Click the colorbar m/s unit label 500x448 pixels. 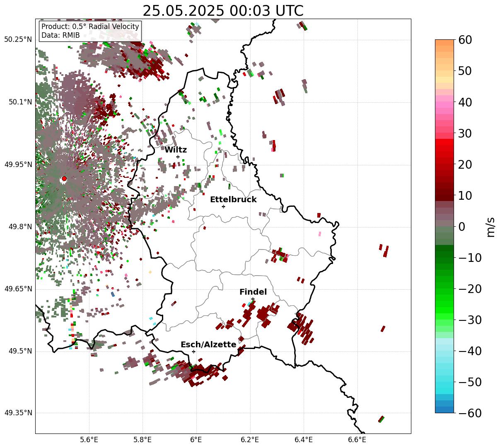[x=491, y=226]
